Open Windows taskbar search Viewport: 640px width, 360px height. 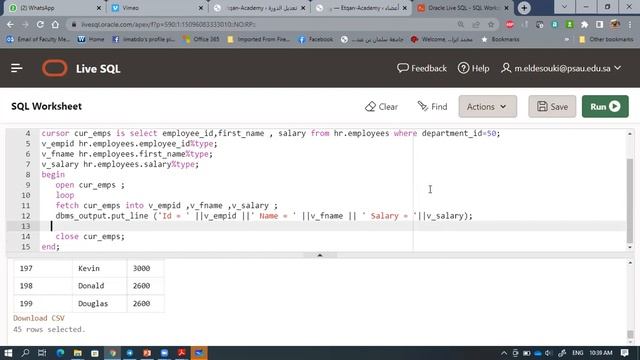click(x=25, y=353)
